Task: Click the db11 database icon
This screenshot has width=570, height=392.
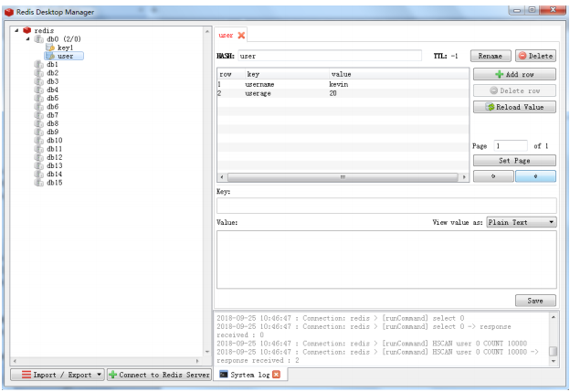Action: pyautogui.click(x=39, y=149)
